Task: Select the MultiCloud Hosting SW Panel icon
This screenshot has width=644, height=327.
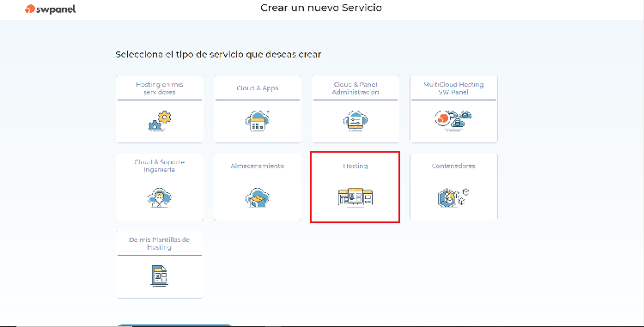Action: pyautogui.click(x=453, y=120)
